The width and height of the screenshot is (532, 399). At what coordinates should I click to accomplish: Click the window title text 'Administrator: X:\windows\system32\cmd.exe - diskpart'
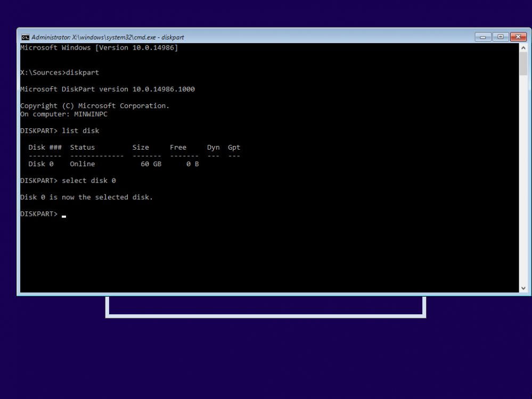[108, 37]
